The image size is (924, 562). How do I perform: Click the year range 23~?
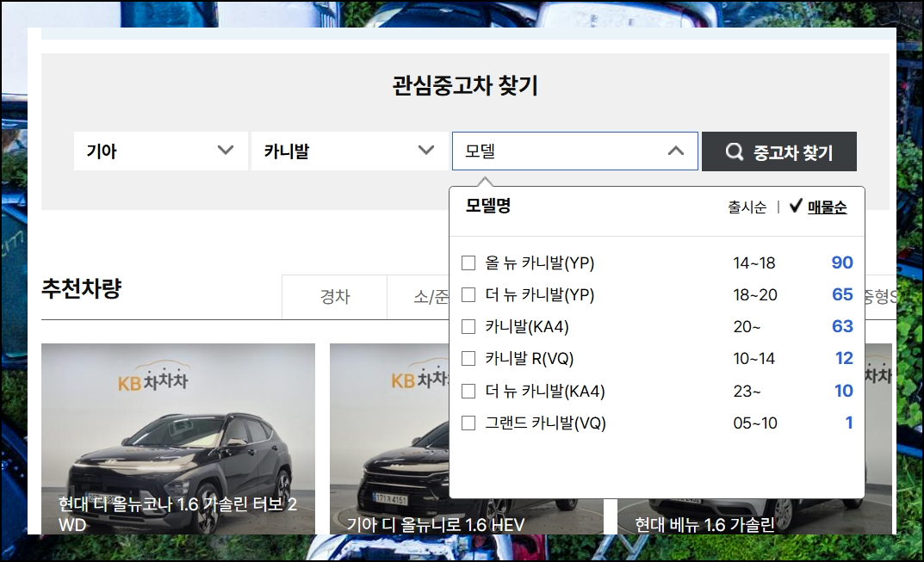(x=747, y=391)
